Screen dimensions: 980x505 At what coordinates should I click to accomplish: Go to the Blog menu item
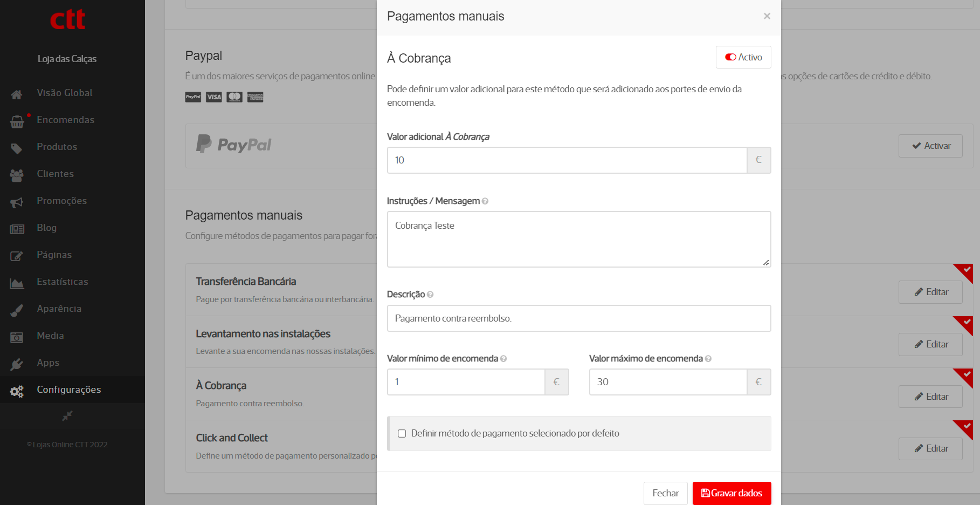tap(46, 228)
